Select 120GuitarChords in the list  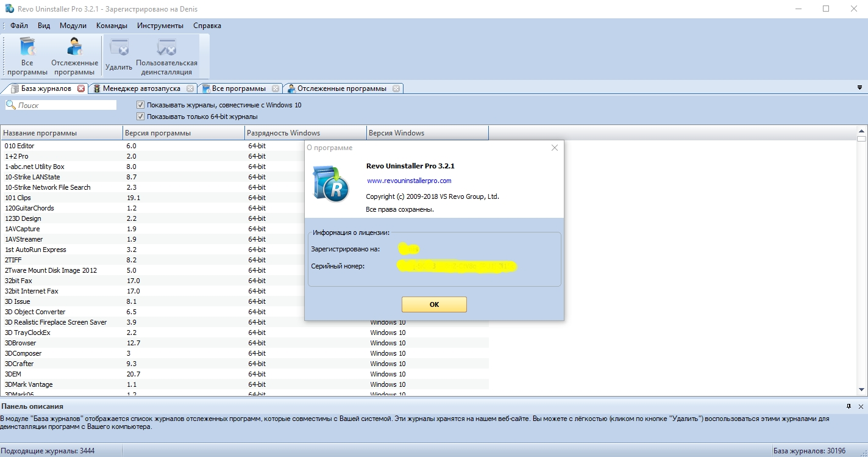point(244,208)
